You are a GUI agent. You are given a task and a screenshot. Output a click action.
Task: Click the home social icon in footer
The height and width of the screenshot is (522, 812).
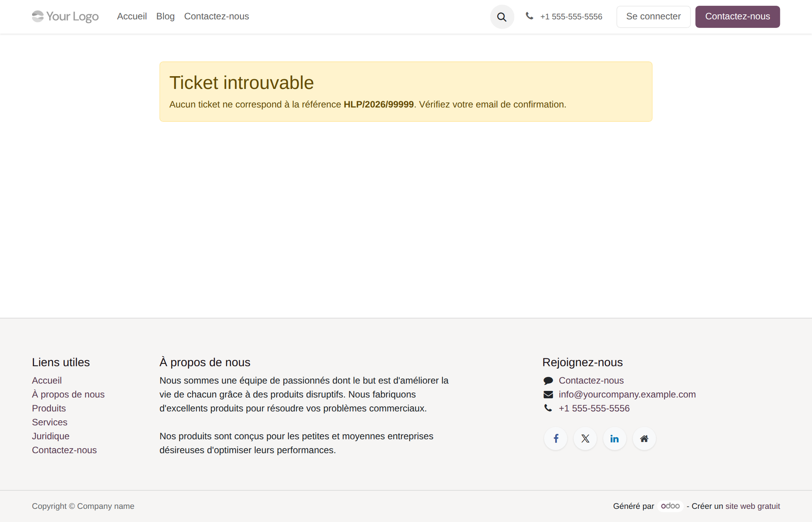pos(644,439)
